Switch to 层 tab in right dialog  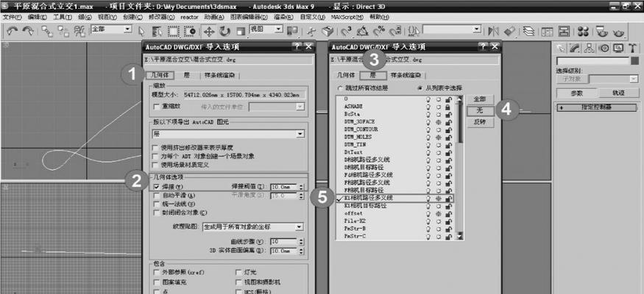[373, 76]
